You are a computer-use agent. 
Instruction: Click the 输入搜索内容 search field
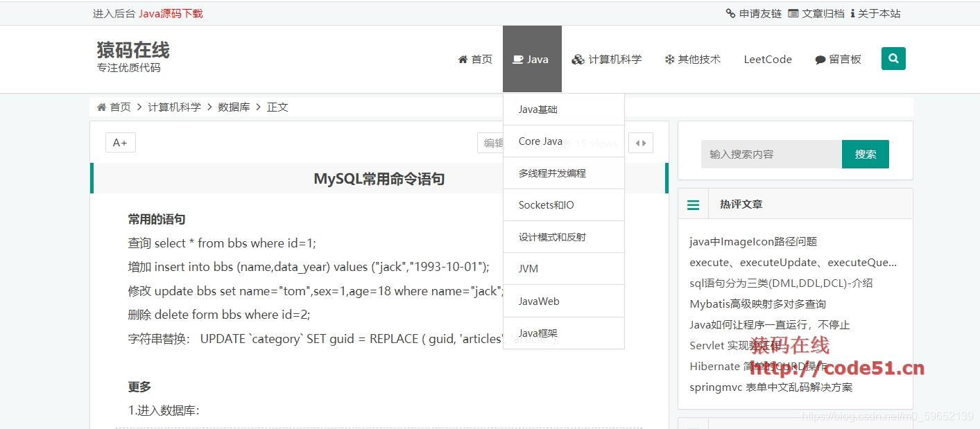tap(771, 154)
